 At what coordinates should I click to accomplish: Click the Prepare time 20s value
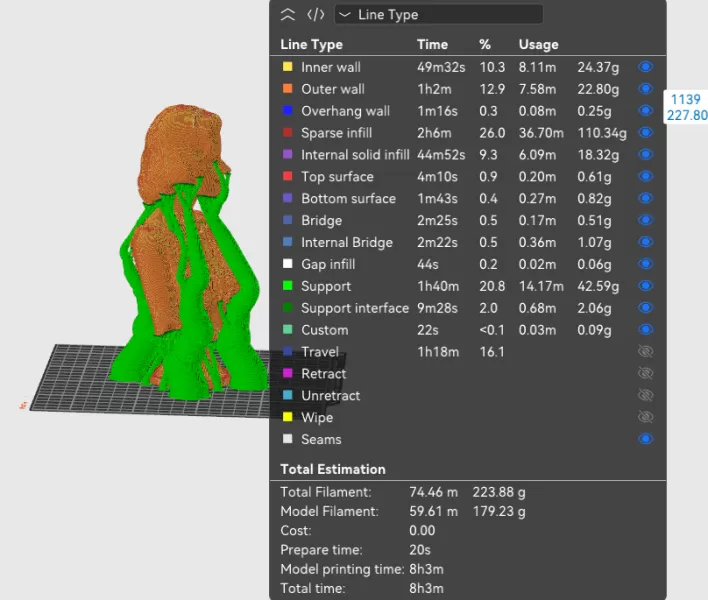coord(420,550)
